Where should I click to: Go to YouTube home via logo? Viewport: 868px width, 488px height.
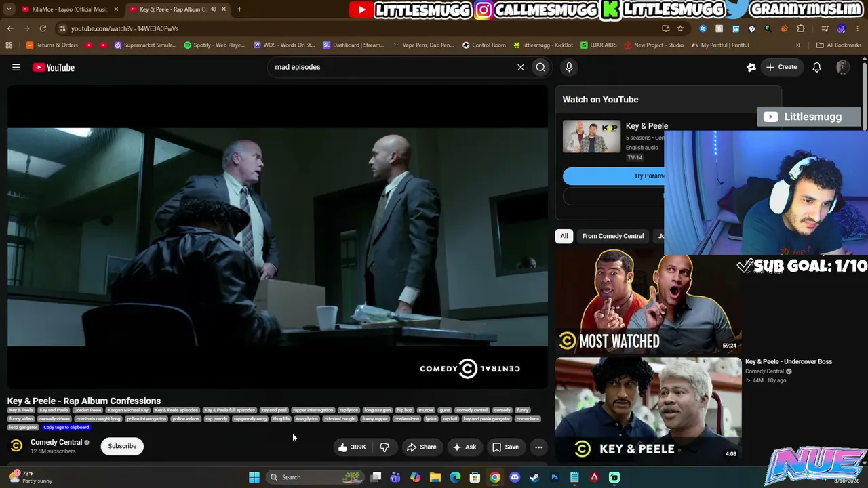54,67
